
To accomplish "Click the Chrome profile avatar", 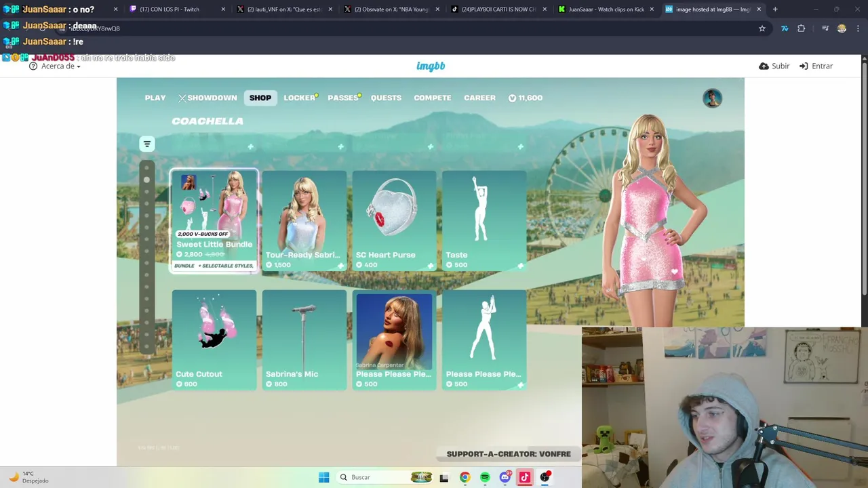I will coord(842,28).
